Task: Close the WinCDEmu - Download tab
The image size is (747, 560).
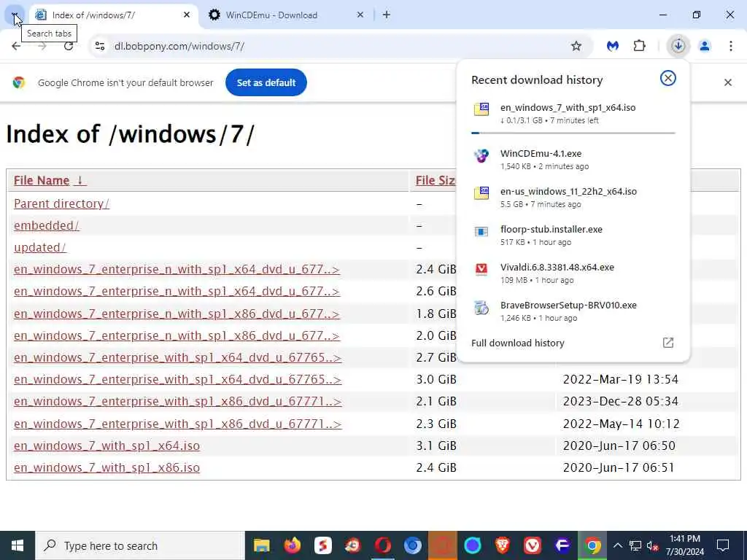Action: pos(360,15)
